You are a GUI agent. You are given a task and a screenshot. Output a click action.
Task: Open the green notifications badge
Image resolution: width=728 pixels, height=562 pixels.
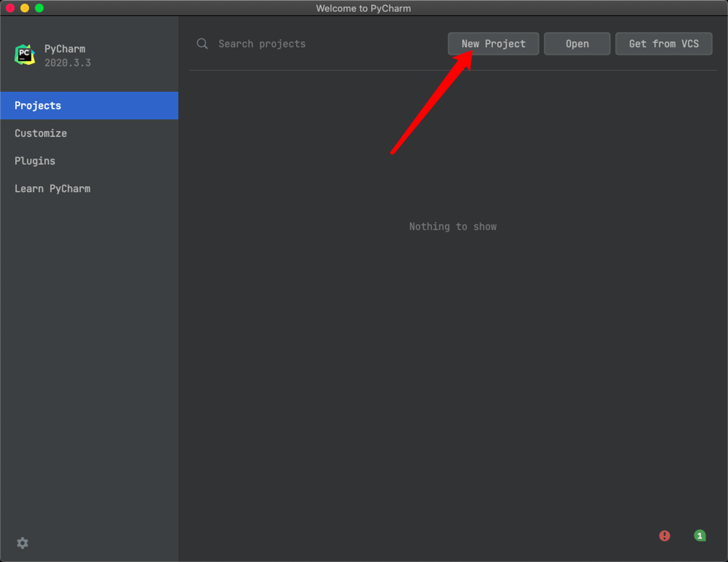[x=700, y=535]
